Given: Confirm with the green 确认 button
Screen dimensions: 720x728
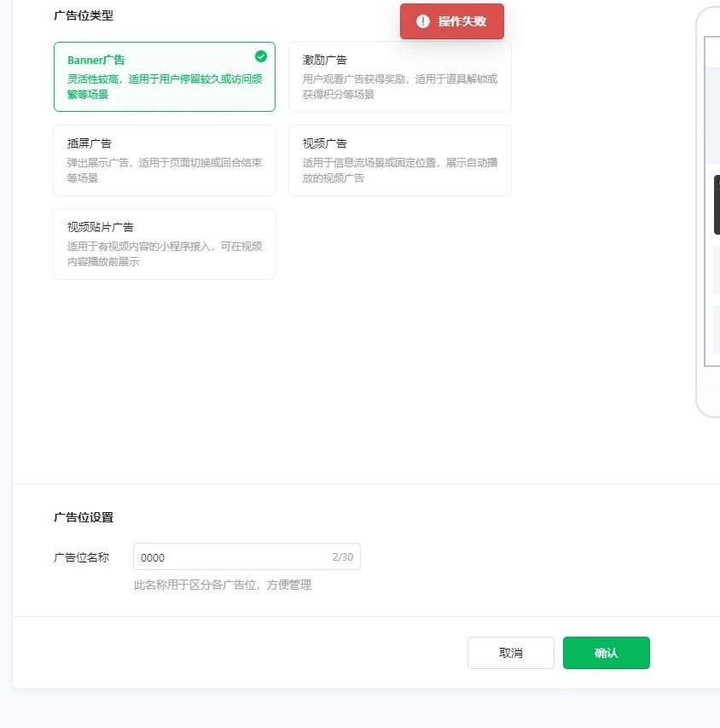Looking at the screenshot, I should 607,653.
